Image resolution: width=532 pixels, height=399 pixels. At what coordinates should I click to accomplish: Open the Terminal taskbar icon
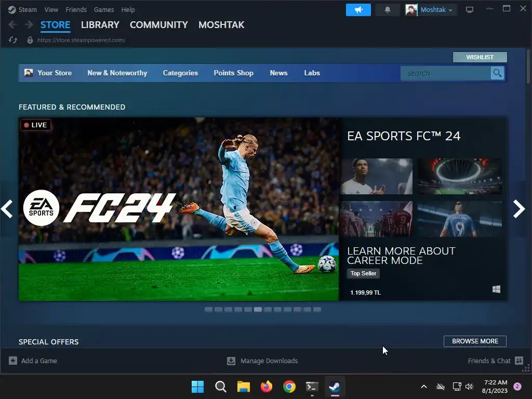tap(312, 387)
